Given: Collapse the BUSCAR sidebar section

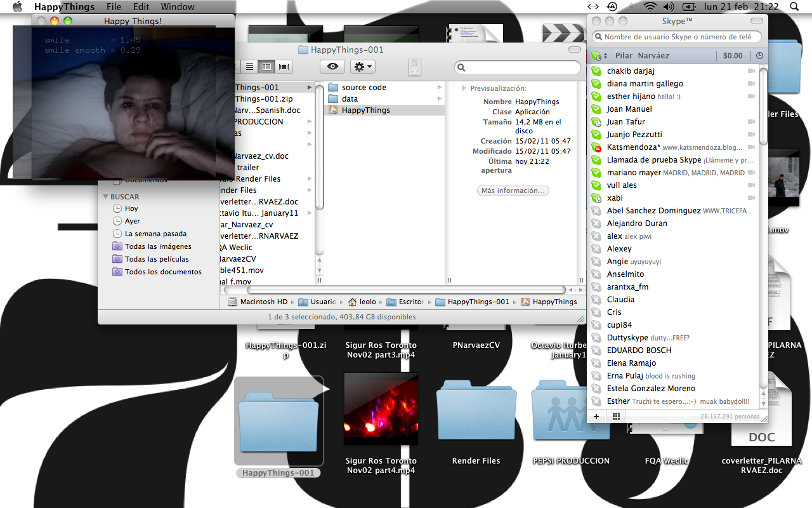Looking at the screenshot, I should tap(105, 197).
